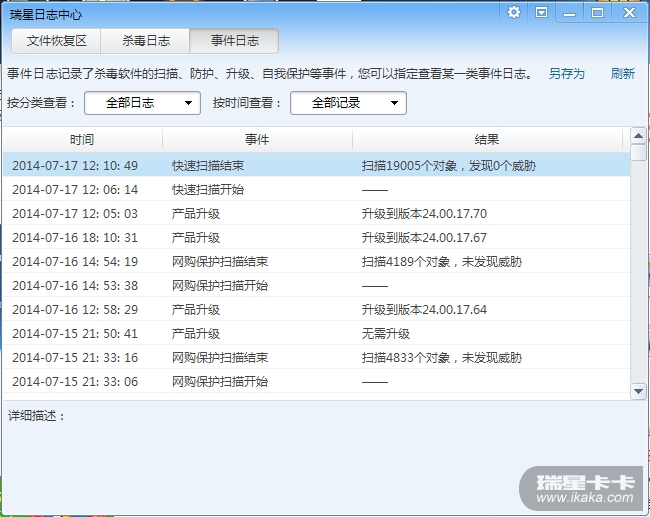Select row 2014-07-15 21:33:06
Screen dimensions: 650x517
[317, 382]
